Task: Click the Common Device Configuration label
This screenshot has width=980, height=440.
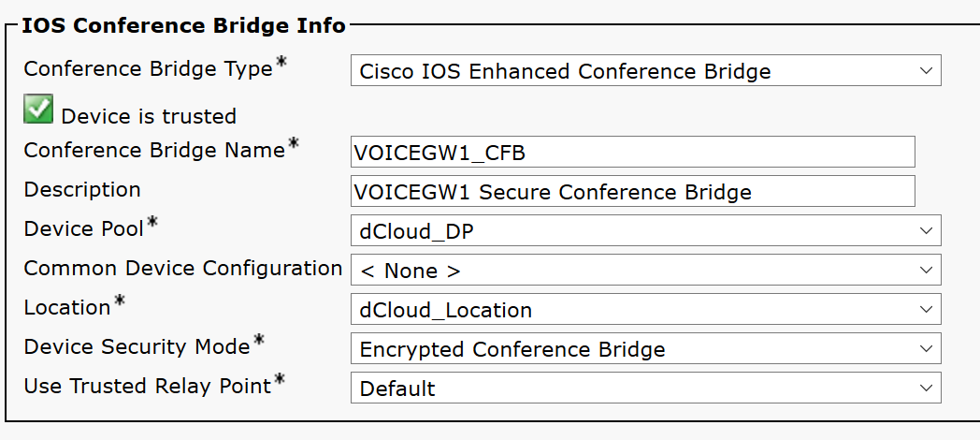Action: click(182, 268)
